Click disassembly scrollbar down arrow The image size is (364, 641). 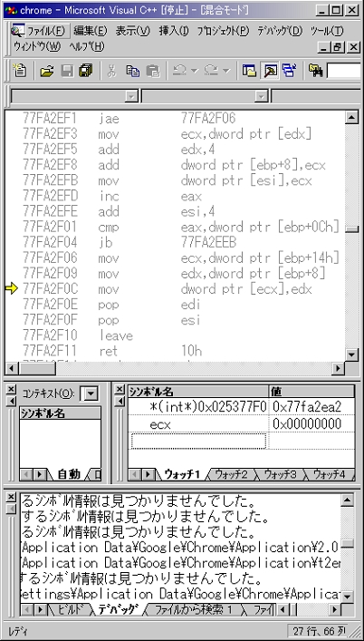(351, 354)
